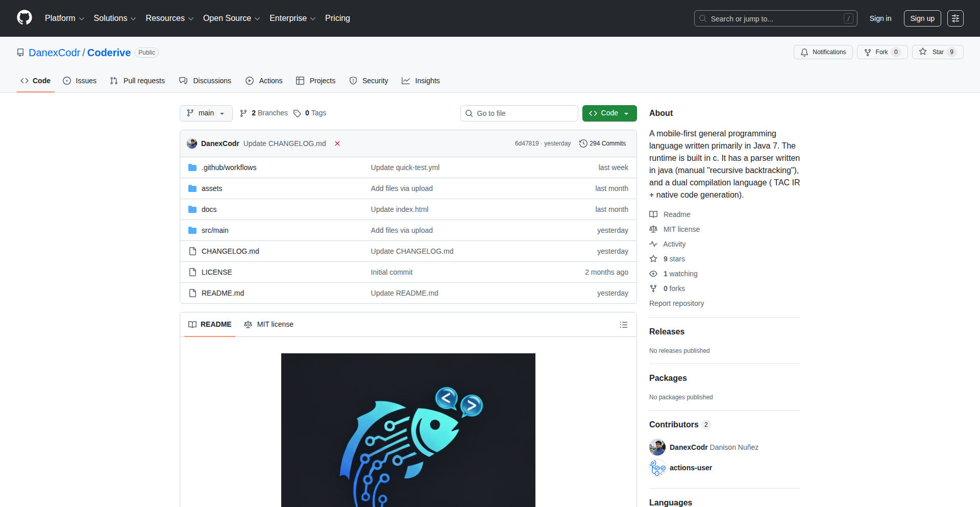
Task: Click the .github/workflows folder icon
Action: click(192, 167)
